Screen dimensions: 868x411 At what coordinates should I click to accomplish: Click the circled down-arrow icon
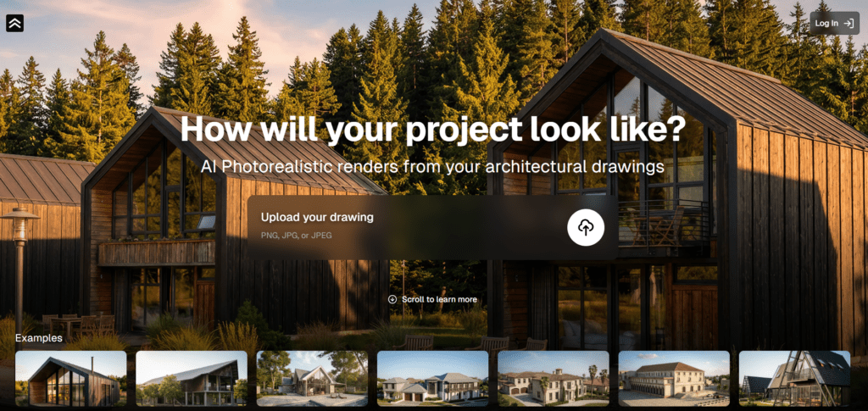coord(392,299)
